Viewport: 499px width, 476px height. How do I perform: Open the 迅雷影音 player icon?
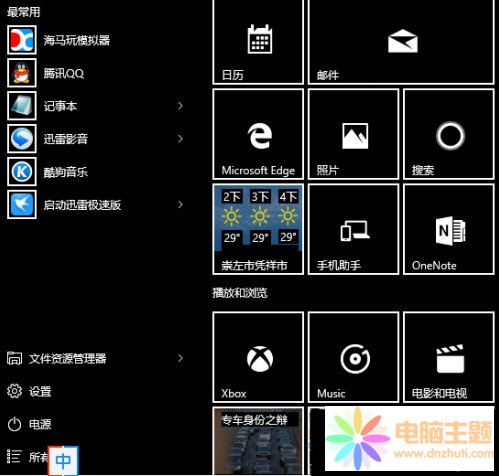22,139
